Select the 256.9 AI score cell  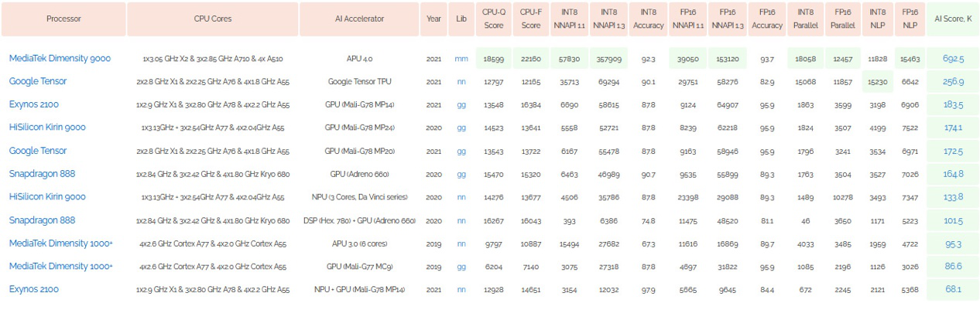pos(953,82)
